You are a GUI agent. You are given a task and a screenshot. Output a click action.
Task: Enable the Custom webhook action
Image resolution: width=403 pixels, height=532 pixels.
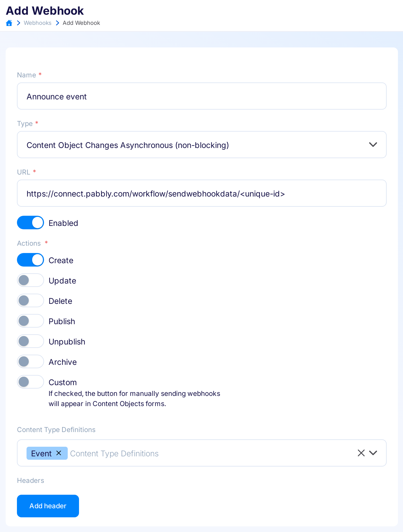click(30, 382)
